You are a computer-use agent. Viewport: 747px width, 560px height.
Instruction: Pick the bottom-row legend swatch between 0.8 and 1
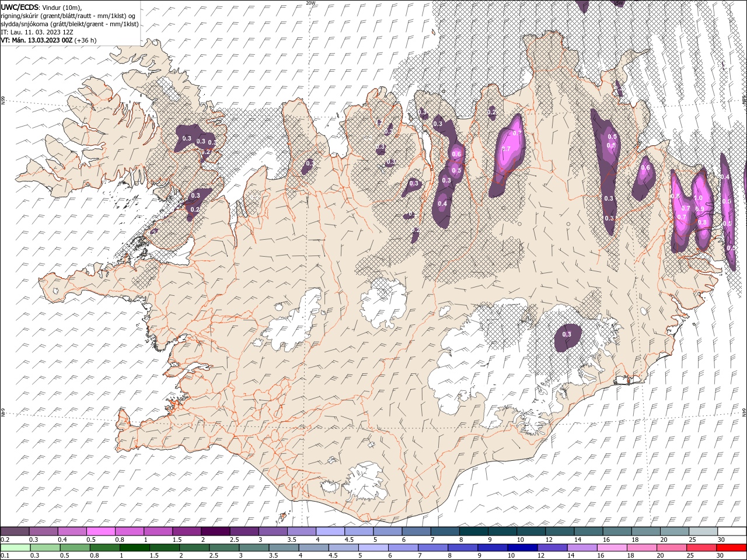[104, 548]
